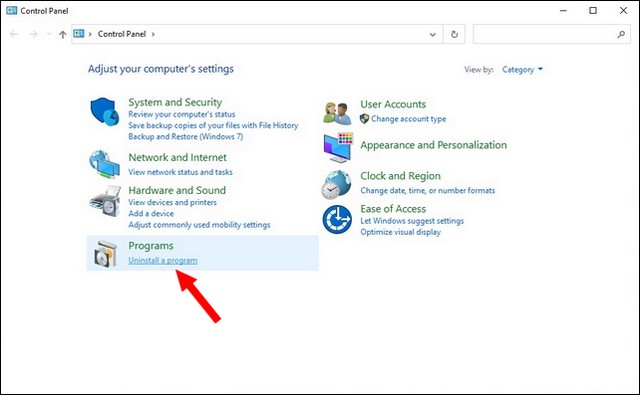Viewport: 640px width, 395px height.
Task: Open the View by Category dropdown
Action: 522,69
